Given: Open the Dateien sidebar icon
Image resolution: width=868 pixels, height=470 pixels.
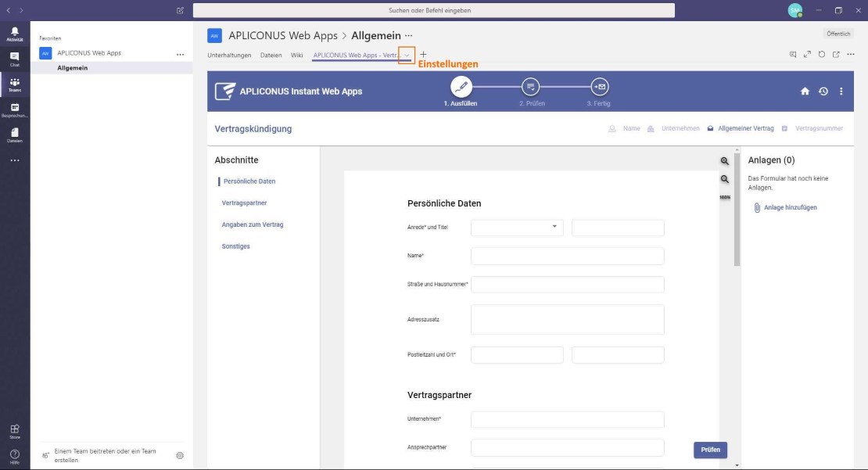Looking at the screenshot, I should coord(14,135).
